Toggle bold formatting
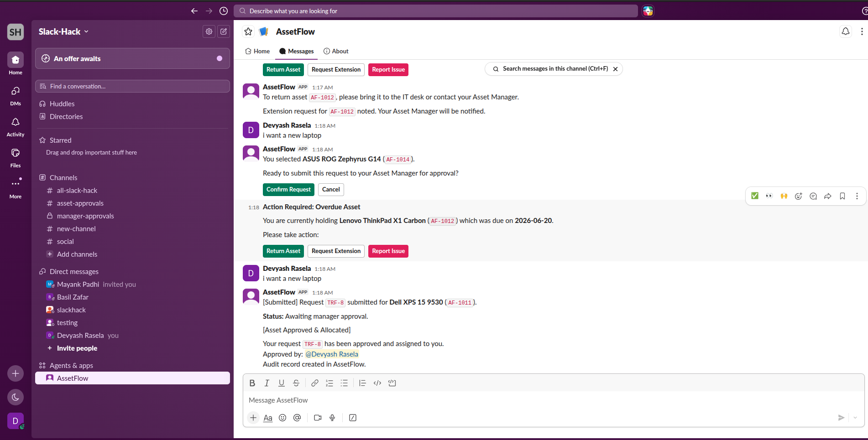The image size is (868, 440). (x=252, y=383)
